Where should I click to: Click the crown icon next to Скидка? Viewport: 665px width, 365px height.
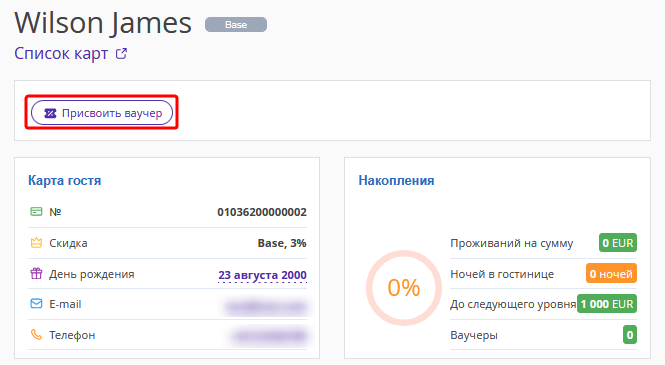[x=36, y=242]
